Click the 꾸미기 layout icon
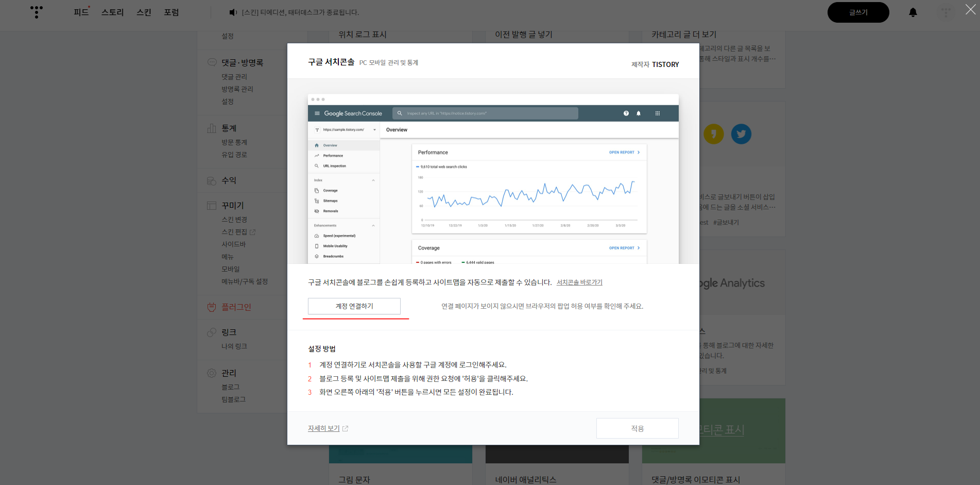The width and height of the screenshot is (980, 485). point(212,205)
